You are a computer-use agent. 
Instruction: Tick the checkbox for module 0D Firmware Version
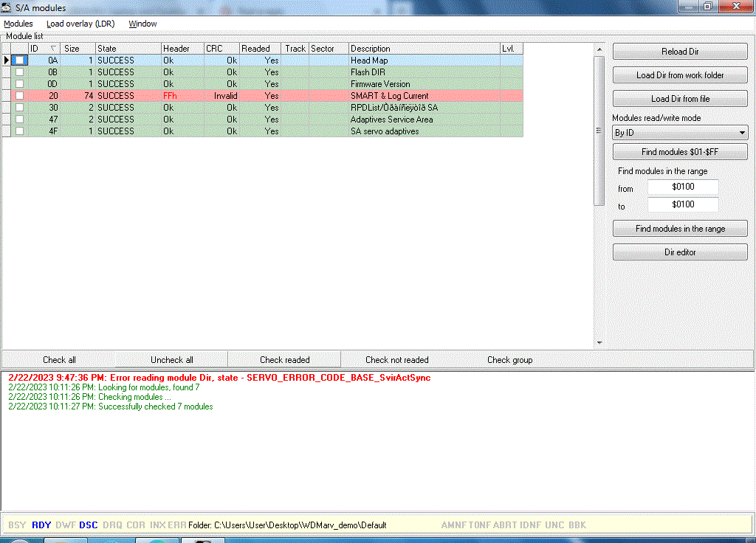19,84
